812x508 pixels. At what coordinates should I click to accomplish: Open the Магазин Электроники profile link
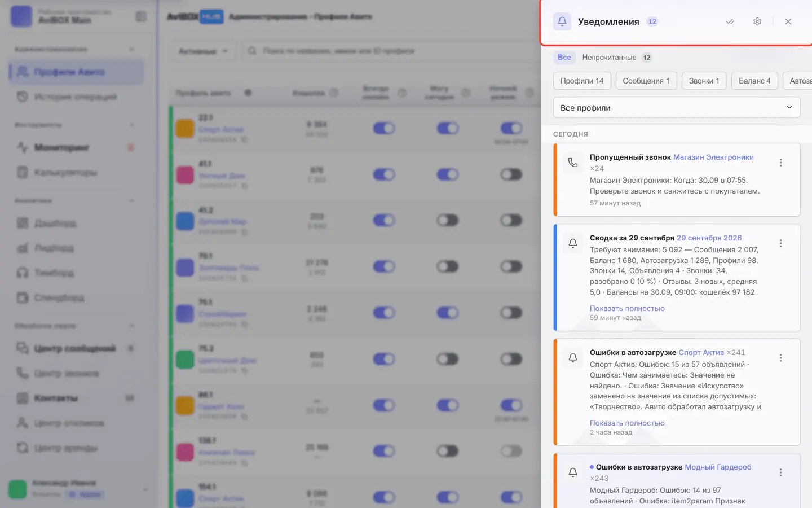713,157
